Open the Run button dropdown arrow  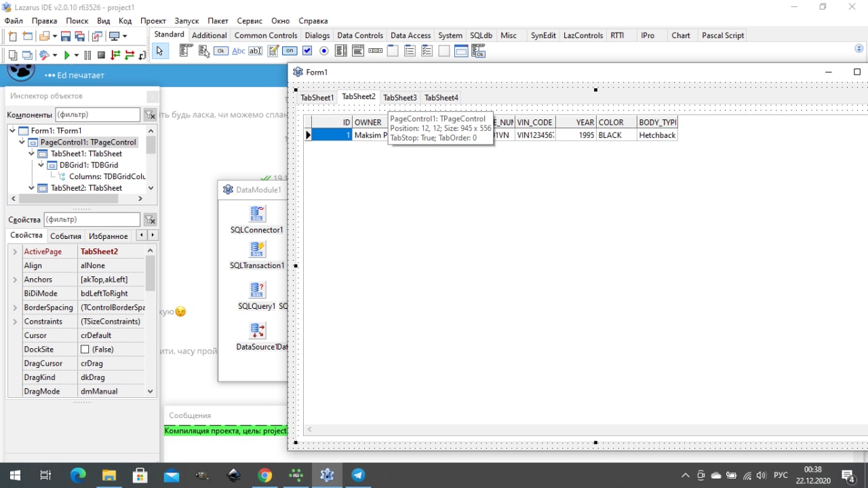click(x=76, y=55)
